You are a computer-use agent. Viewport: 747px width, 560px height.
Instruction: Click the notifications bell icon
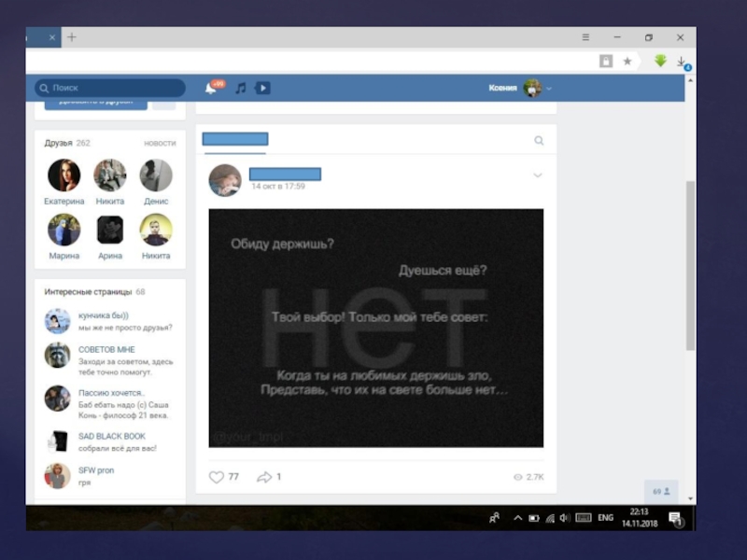(x=211, y=88)
